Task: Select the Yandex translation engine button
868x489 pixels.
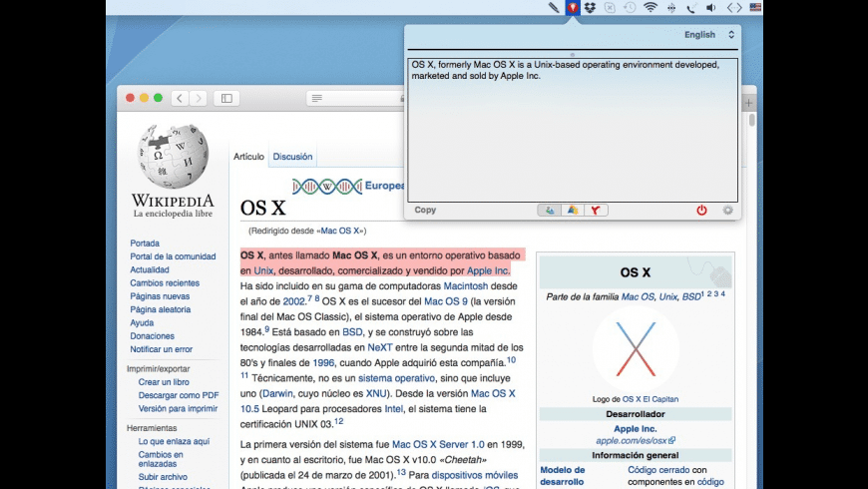Action: (x=596, y=210)
